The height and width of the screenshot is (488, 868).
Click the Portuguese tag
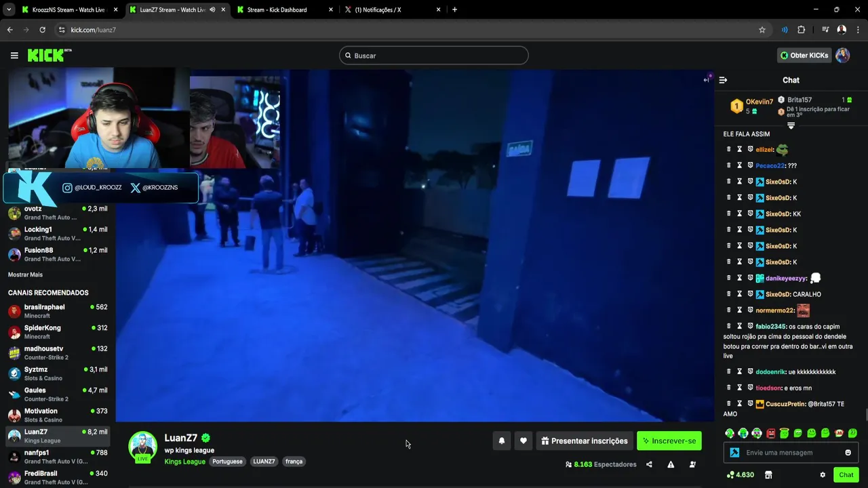227,462
